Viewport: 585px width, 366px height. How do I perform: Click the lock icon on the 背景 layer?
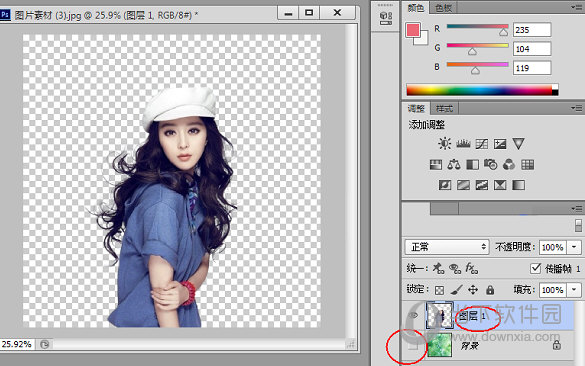point(557,345)
